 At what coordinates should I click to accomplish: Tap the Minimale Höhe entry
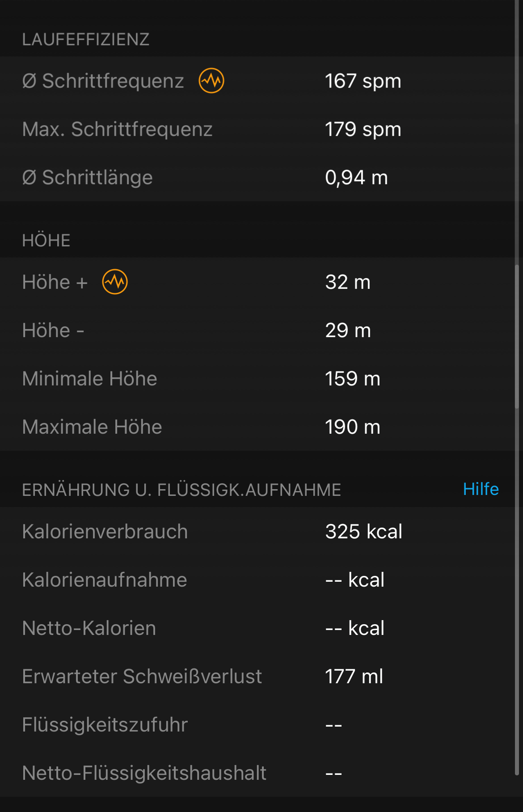point(89,379)
